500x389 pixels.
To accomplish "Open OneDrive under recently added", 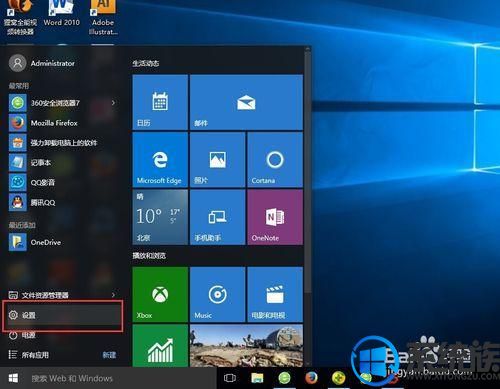I will coord(62,242).
